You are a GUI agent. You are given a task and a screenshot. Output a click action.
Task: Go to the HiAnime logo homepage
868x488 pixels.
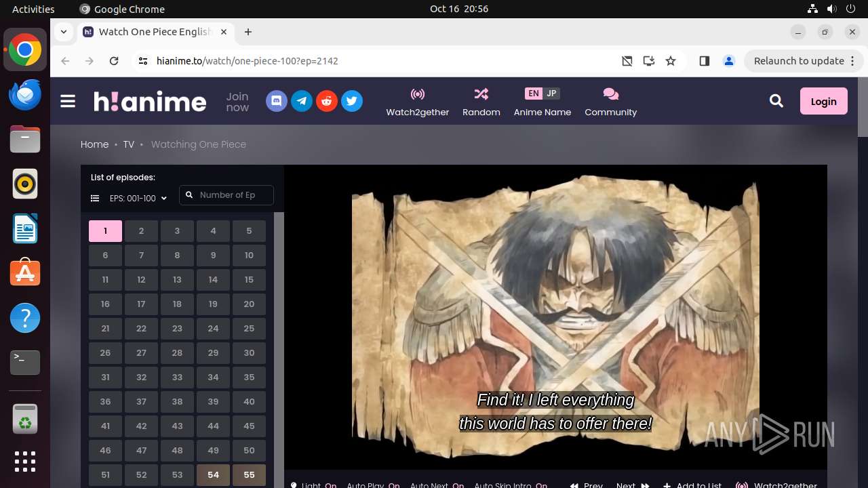pos(150,102)
